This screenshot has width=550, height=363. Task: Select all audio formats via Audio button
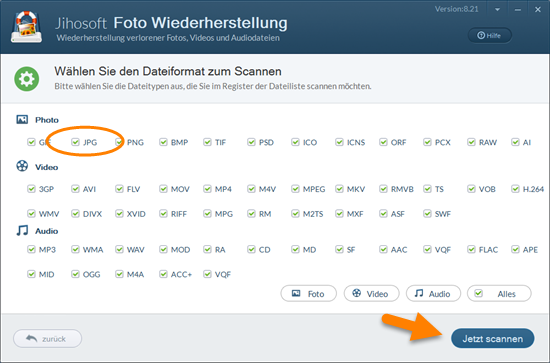tap(433, 293)
